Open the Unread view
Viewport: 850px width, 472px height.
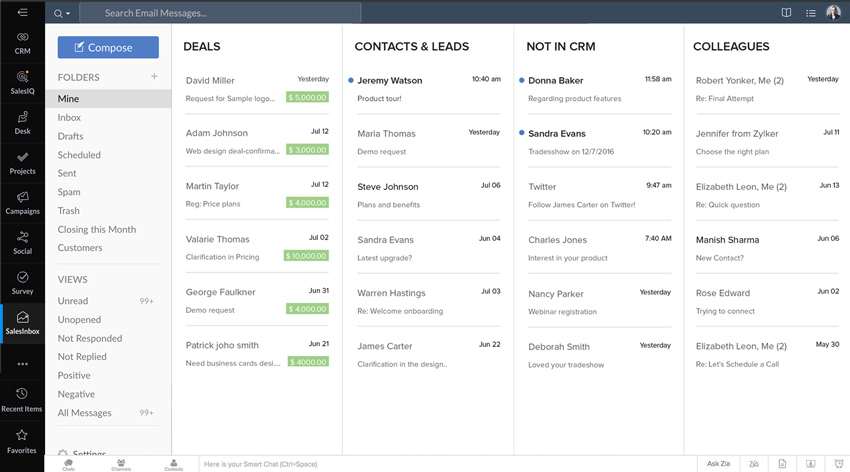(73, 301)
